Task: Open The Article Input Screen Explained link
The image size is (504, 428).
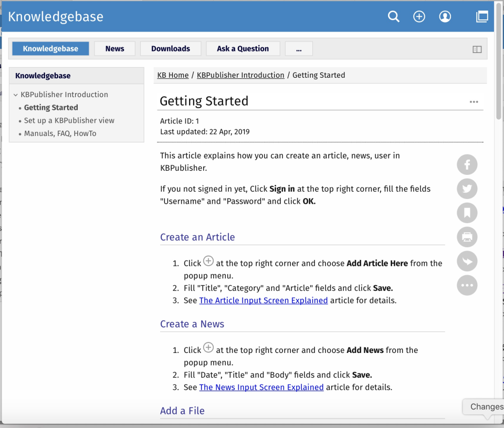Action: point(263,300)
